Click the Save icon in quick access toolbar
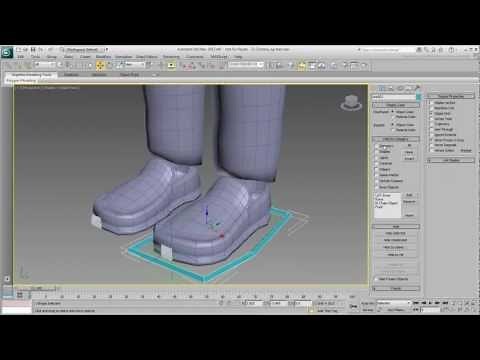 [x=33, y=50]
